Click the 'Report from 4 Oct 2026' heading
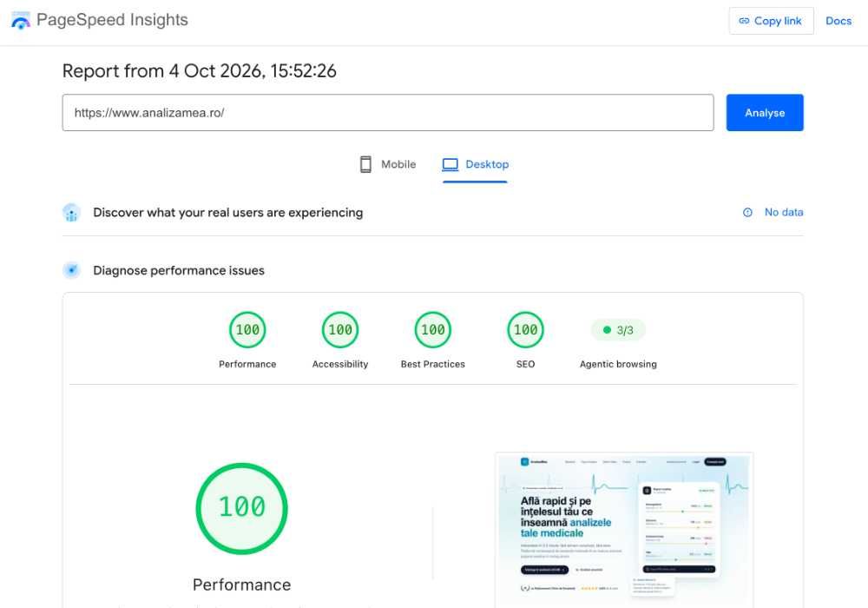 (x=200, y=71)
